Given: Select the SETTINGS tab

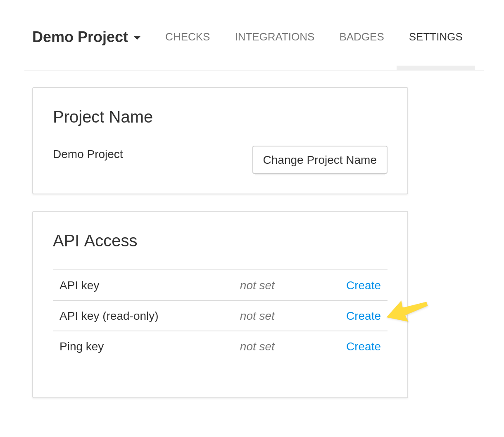Looking at the screenshot, I should click(x=435, y=37).
